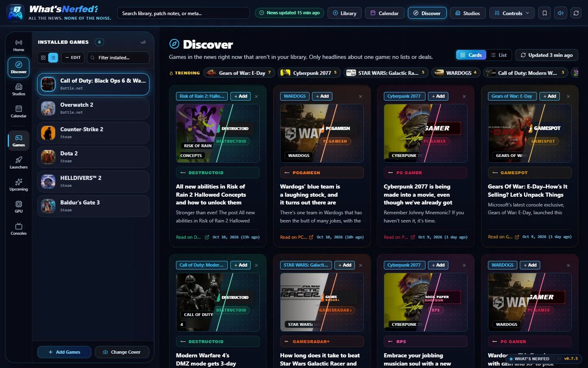Viewport: 588px width, 368px height.
Task: Click the Change Cover button
Action: [122, 352]
